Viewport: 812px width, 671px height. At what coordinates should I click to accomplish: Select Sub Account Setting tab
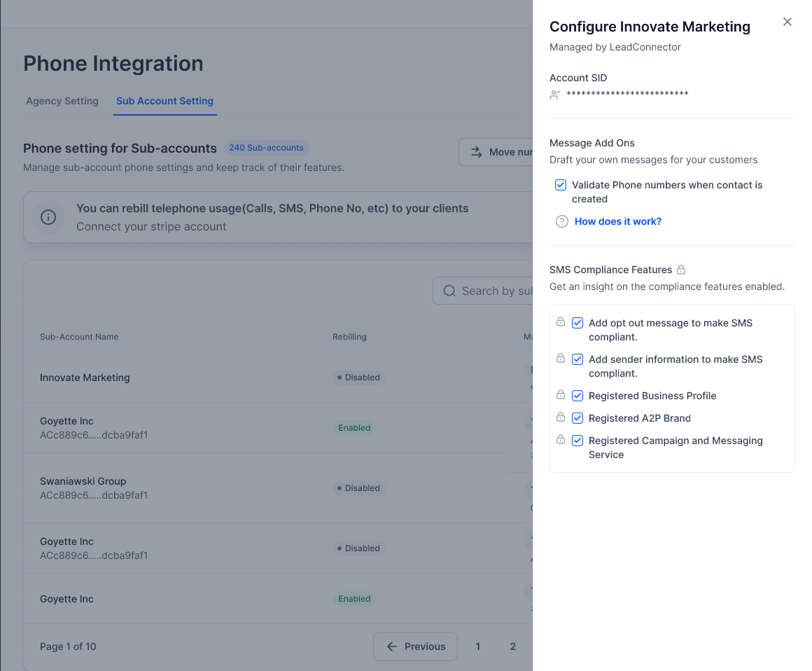(x=164, y=101)
